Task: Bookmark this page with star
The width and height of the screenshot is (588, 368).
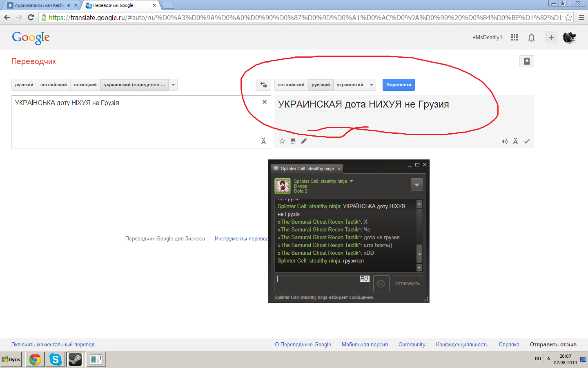Action: tap(568, 18)
